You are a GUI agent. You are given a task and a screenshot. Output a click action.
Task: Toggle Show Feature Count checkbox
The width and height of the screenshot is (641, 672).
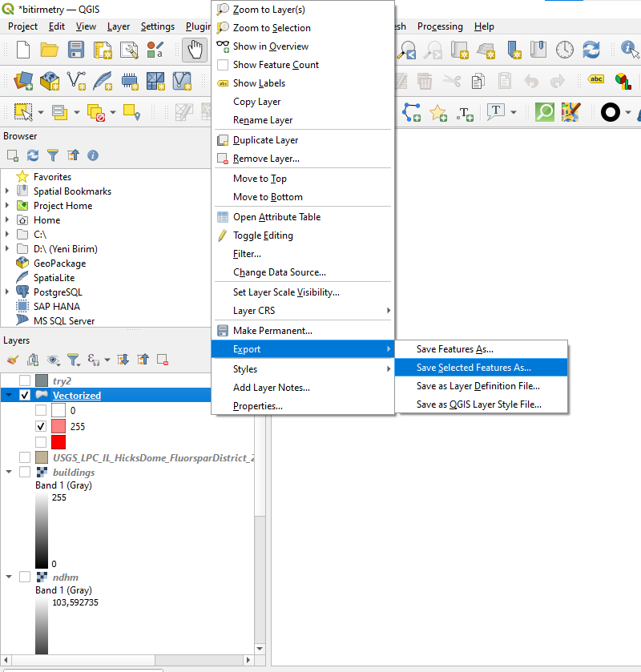pyautogui.click(x=223, y=65)
